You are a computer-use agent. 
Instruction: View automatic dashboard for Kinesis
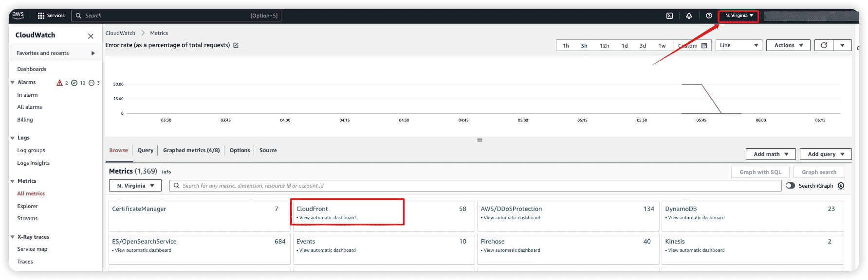[696, 250]
